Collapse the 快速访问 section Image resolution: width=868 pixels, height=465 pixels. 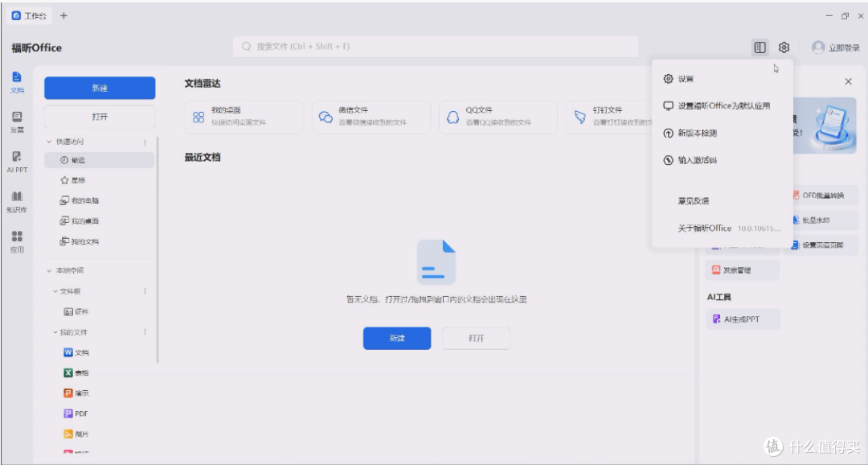point(49,142)
